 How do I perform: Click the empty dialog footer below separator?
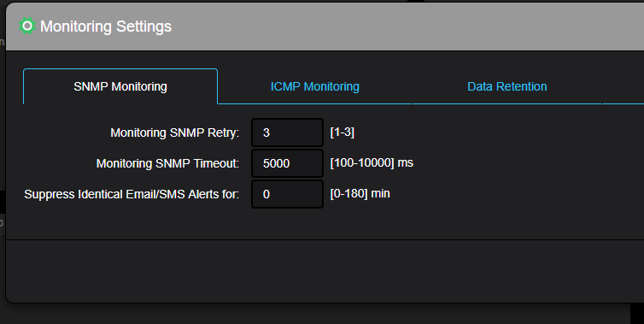(x=325, y=270)
